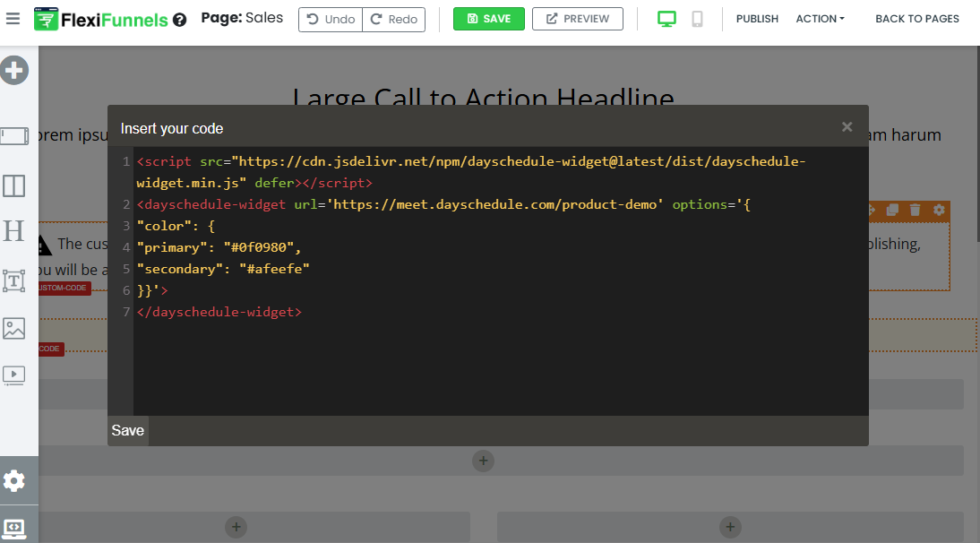This screenshot has height=543, width=980.
Task: Save the inserted code in dialog
Action: pyautogui.click(x=127, y=430)
